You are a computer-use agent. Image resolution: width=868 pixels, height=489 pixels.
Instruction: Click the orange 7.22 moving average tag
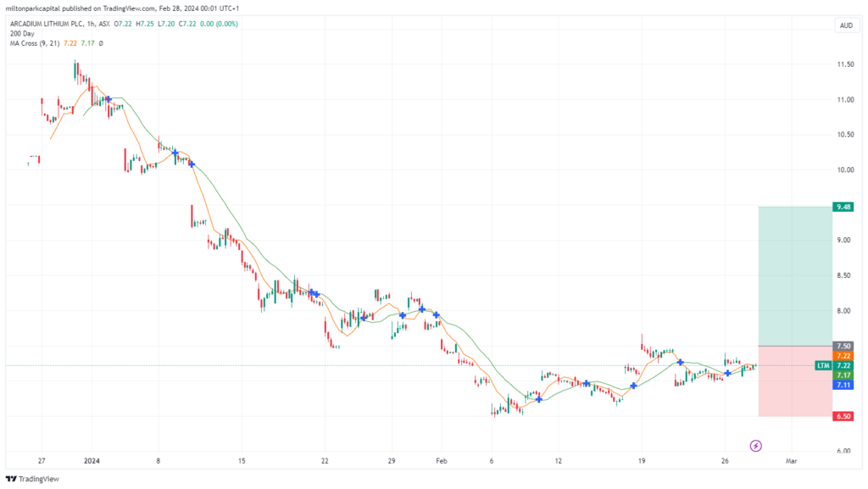[843, 356]
